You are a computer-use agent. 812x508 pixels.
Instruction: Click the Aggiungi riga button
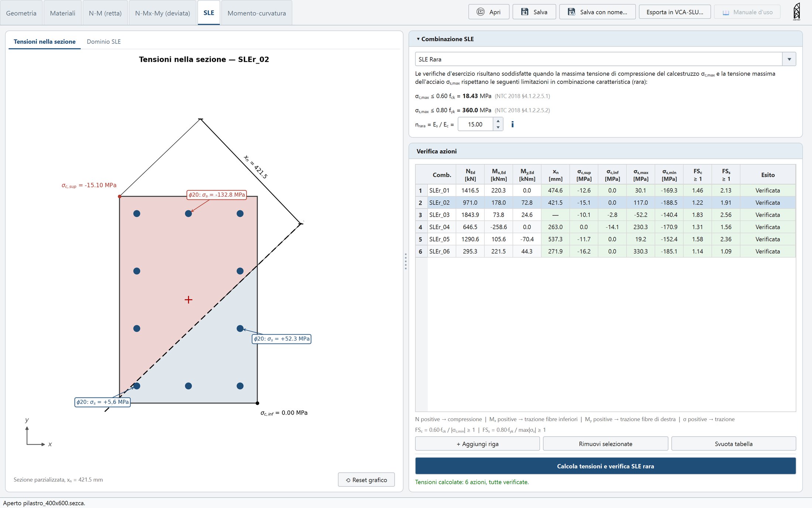coord(477,444)
